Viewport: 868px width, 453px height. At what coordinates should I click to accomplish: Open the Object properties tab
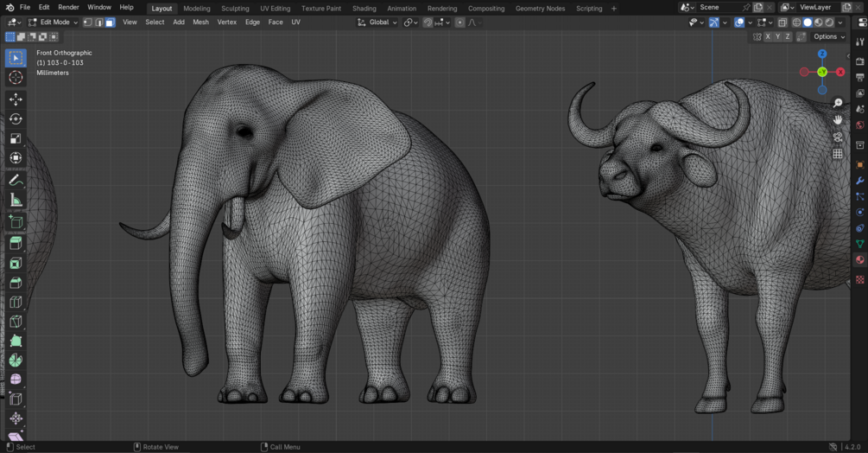(859, 165)
